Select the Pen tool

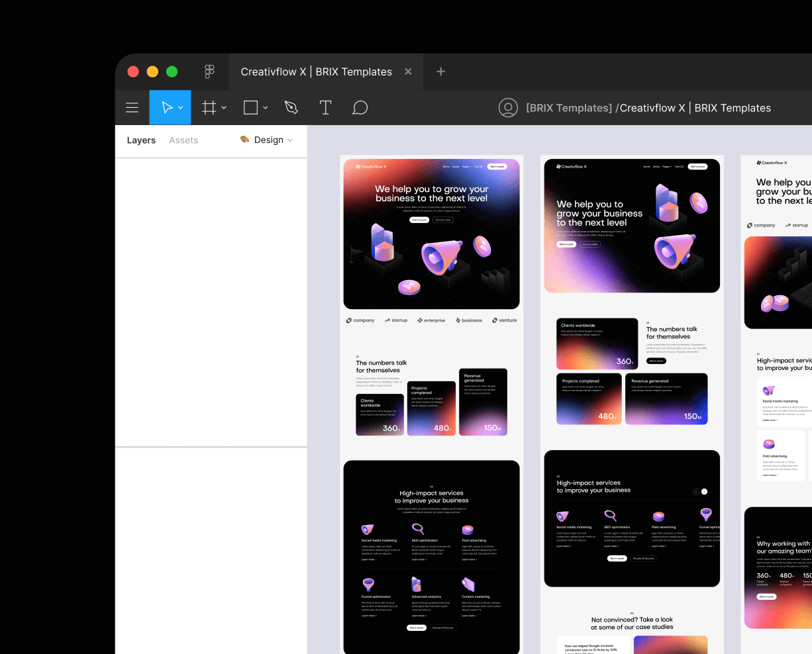pos(291,107)
